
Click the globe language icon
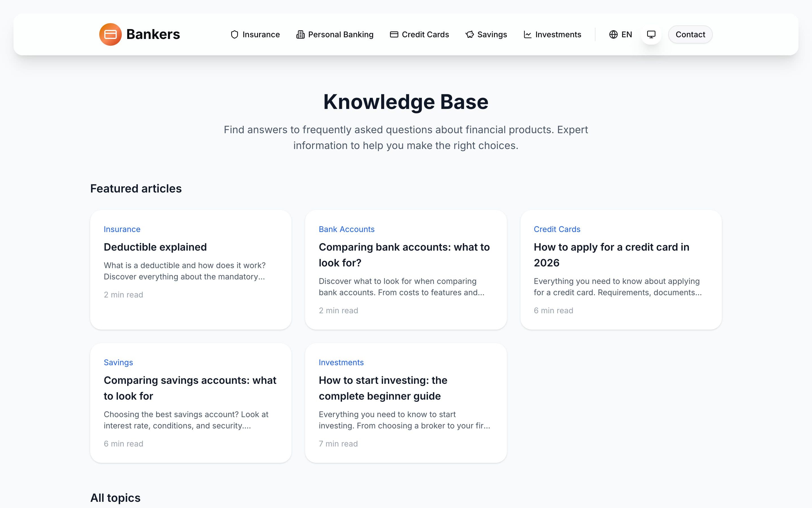click(x=613, y=35)
